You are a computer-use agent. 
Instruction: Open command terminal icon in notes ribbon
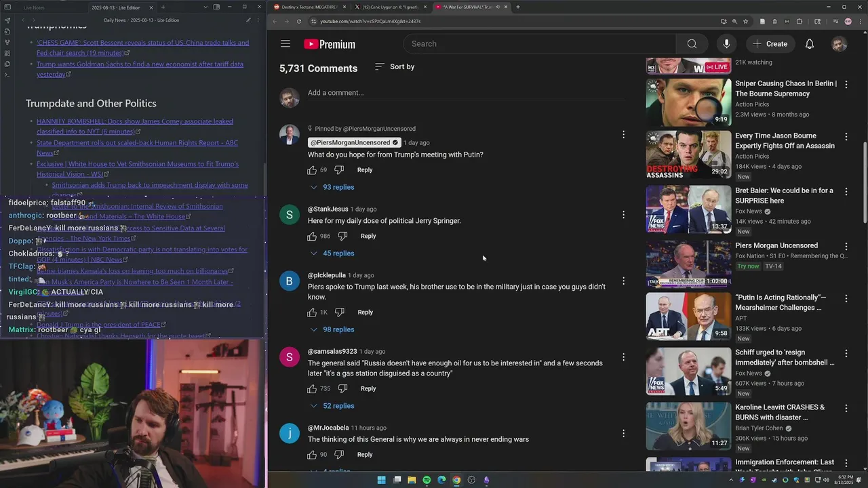pyautogui.click(x=7, y=75)
